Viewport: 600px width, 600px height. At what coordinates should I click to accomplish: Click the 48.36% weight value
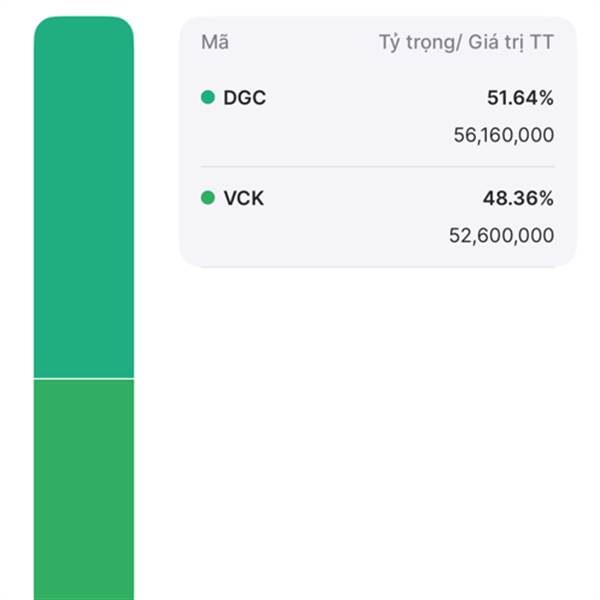518,198
